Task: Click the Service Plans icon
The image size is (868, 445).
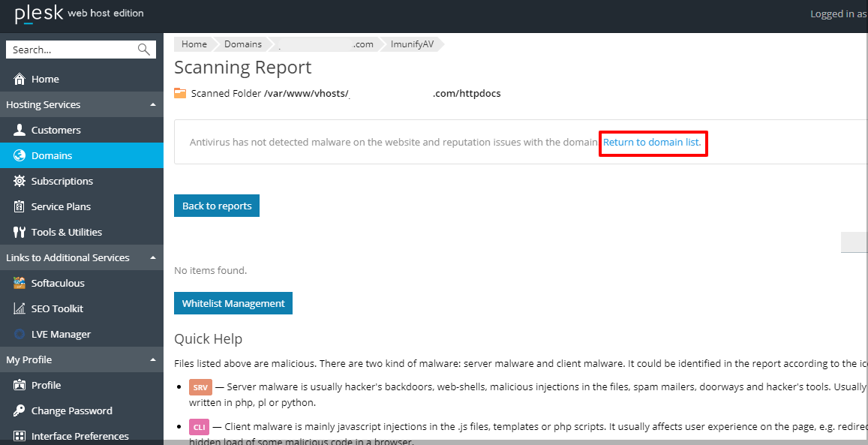Action: click(x=20, y=206)
